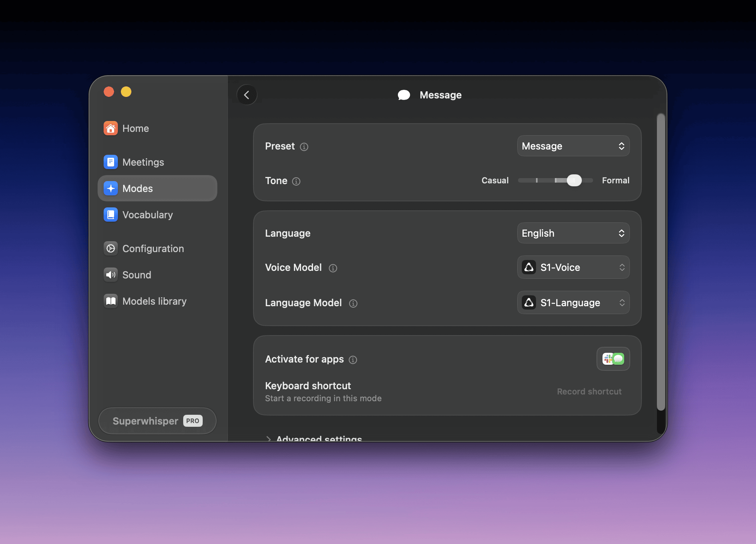Open Home in the sidebar
The image size is (756, 544).
(157, 128)
